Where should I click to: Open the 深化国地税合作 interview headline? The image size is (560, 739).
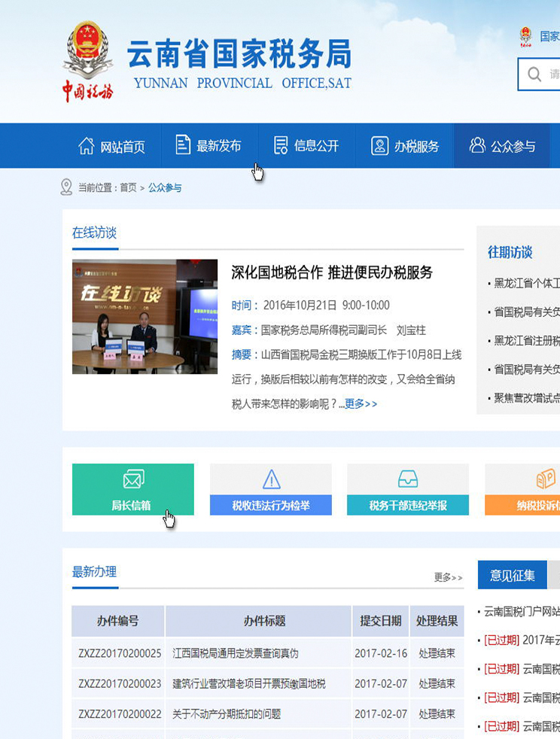coord(332,272)
